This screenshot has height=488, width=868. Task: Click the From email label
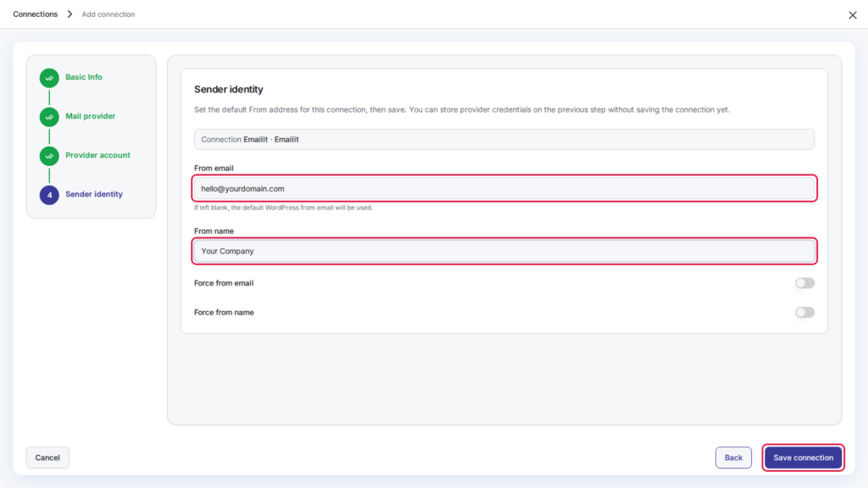pos(214,169)
